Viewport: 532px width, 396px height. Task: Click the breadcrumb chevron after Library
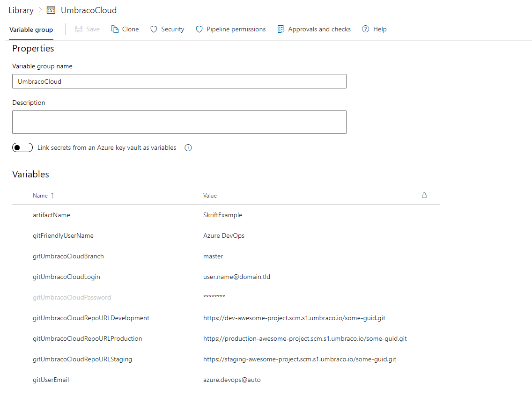pyautogui.click(x=40, y=10)
